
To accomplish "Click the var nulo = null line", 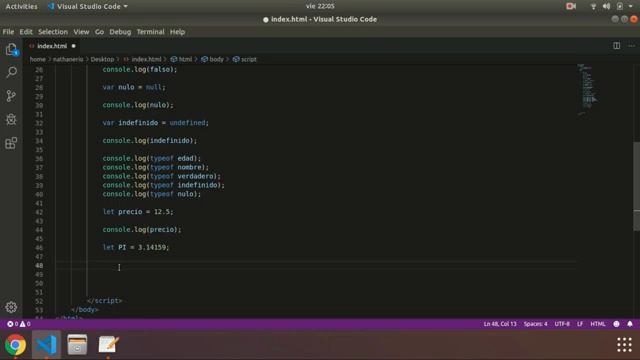I will tap(134, 87).
